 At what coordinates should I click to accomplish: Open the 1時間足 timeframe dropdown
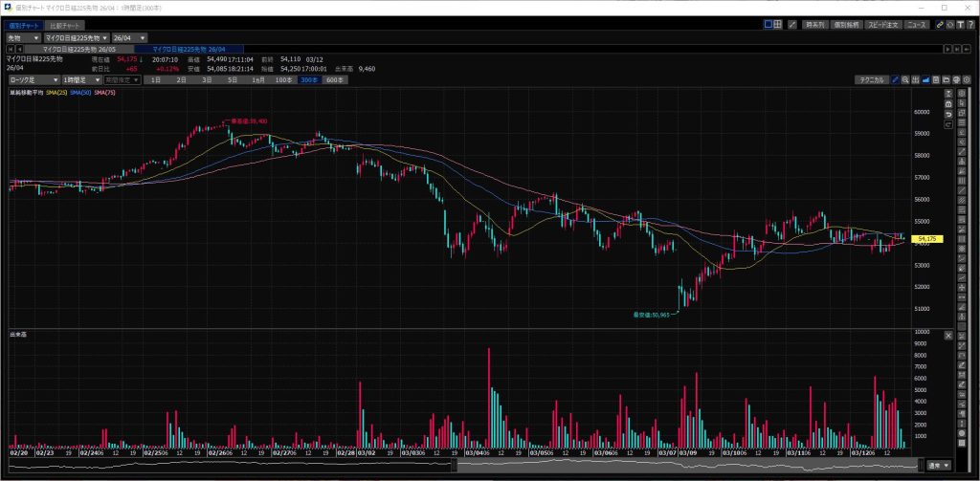[x=81, y=80]
